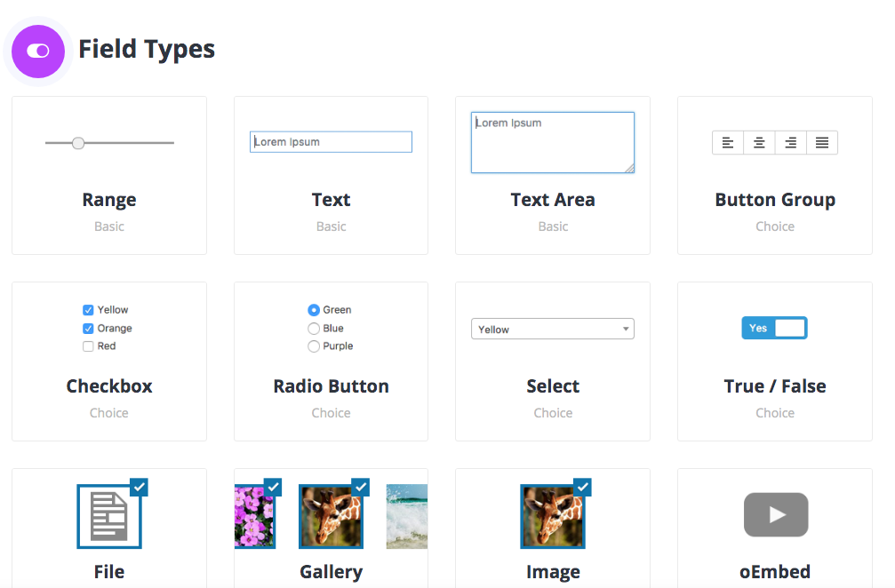Select the Blue radio button

314,329
